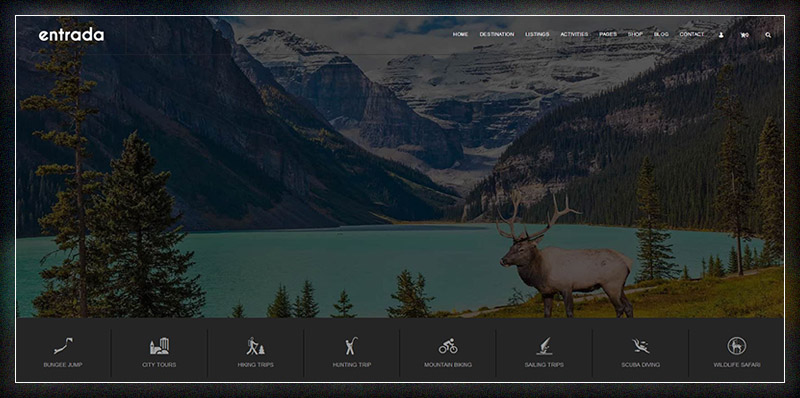Select the Sailing Trips icon
Screen dimensions: 800x398
pyautogui.click(x=544, y=346)
